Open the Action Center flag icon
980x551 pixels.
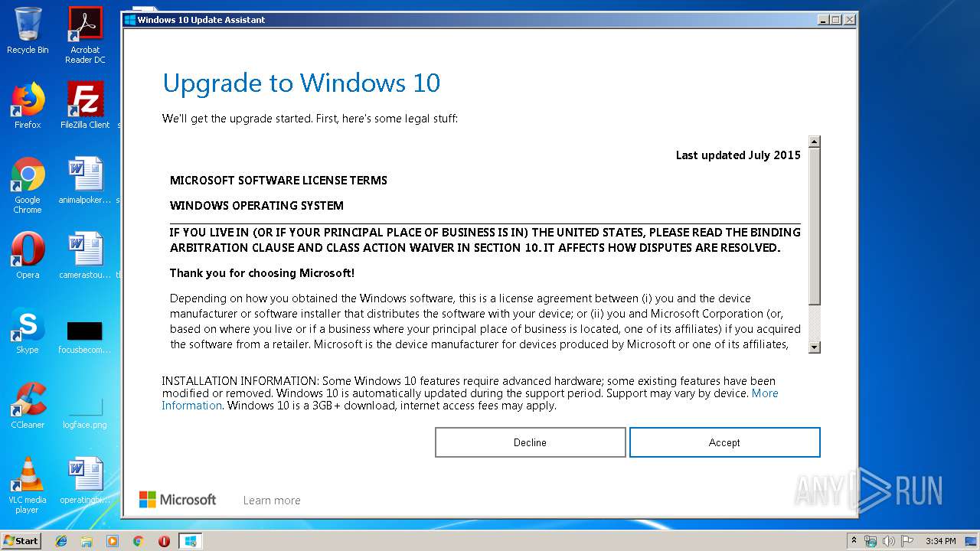[907, 541]
